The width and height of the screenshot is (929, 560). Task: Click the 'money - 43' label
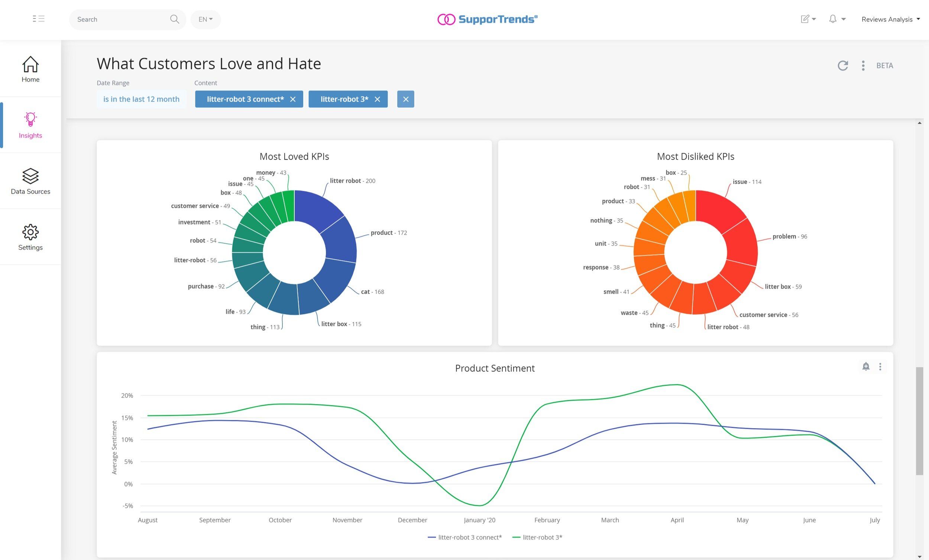tap(272, 173)
